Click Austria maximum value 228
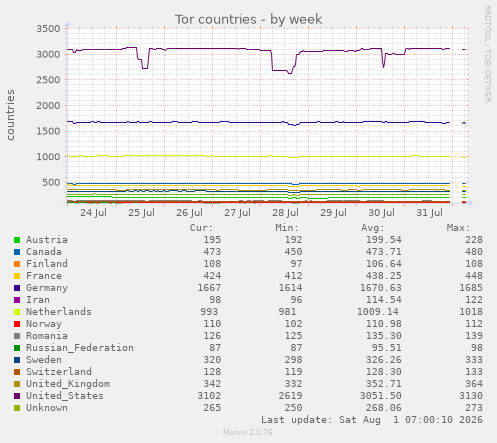 474,240
